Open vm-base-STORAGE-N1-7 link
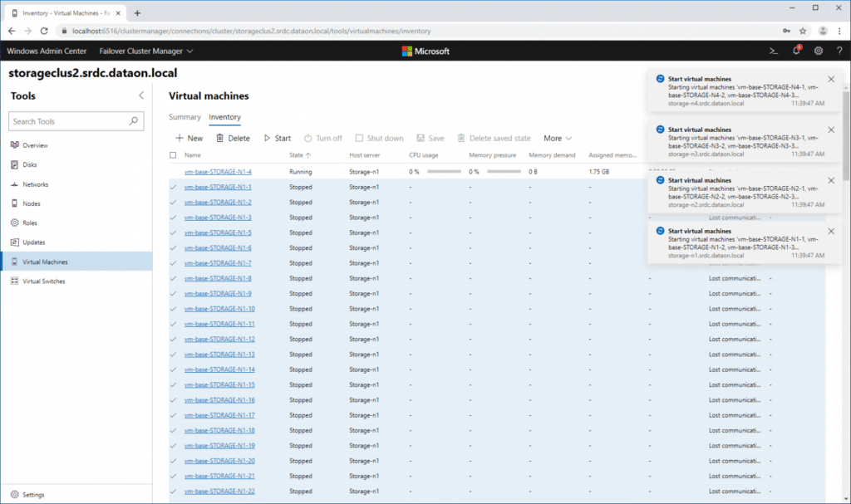851x504 pixels. point(218,263)
